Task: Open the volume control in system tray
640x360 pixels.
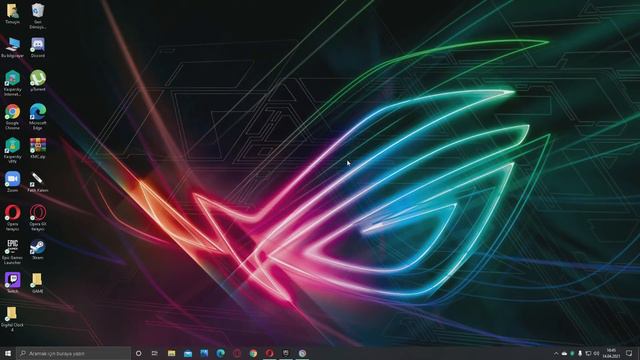Action: (x=596, y=353)
